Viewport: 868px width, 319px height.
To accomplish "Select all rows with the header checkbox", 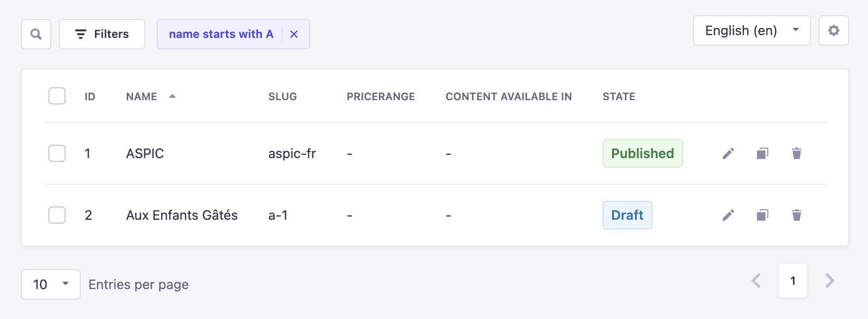I will click(57, 96).
